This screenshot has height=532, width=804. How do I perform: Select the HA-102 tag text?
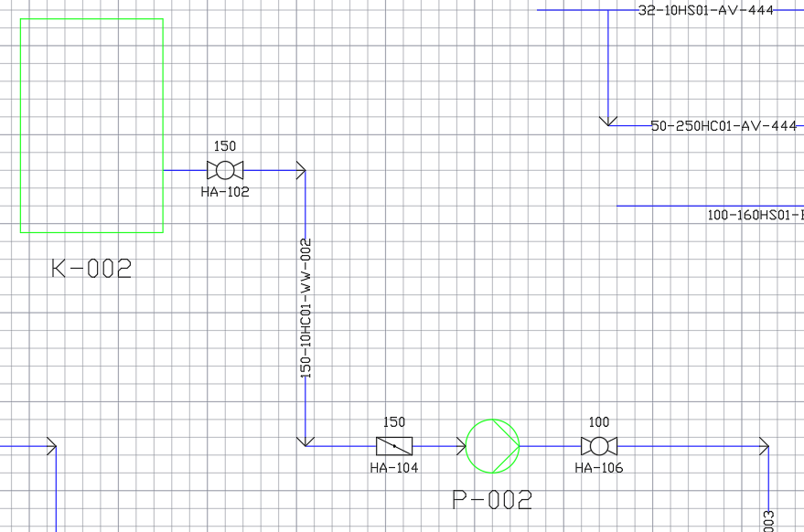click(225, 192)
